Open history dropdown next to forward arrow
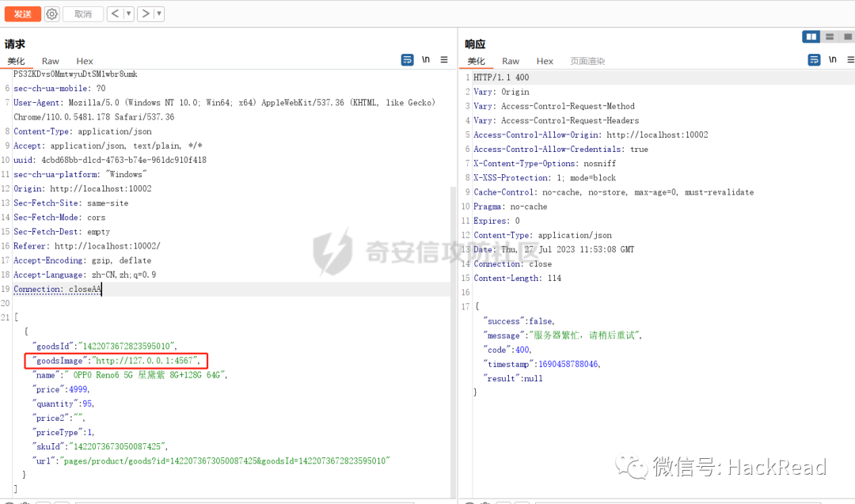 point(159,13)
